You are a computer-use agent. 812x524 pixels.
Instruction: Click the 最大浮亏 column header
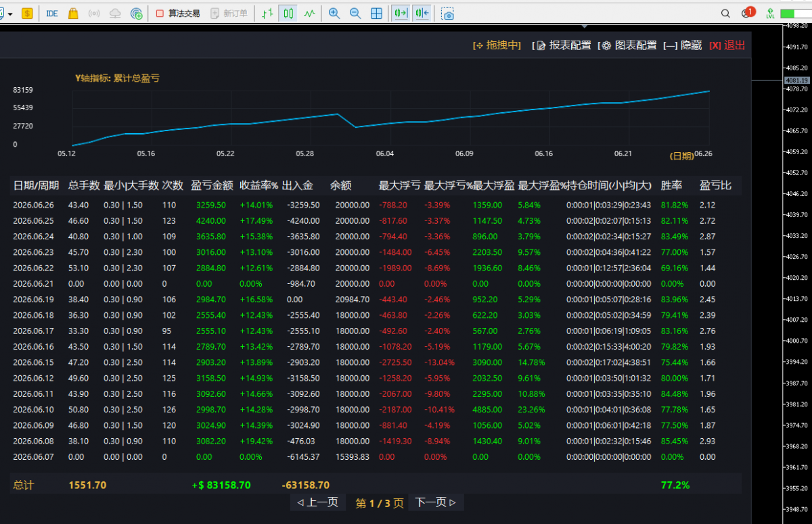tap(399, 185)
